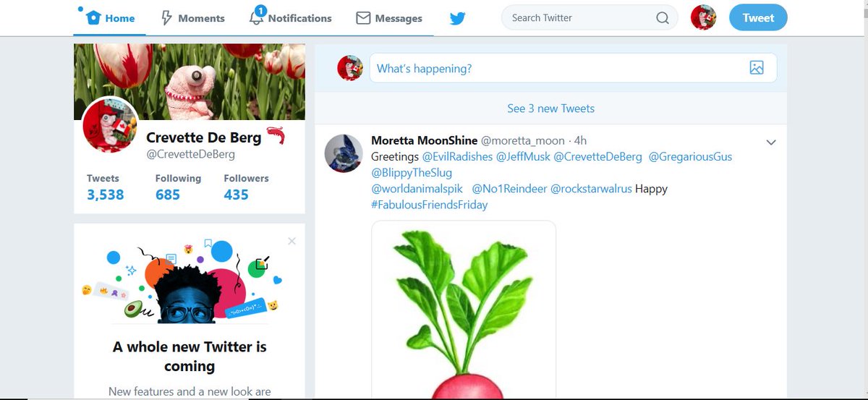Open the @worldanimalspik mention
Viewport: 868px width, 400px height.
[x=417, y=189]
